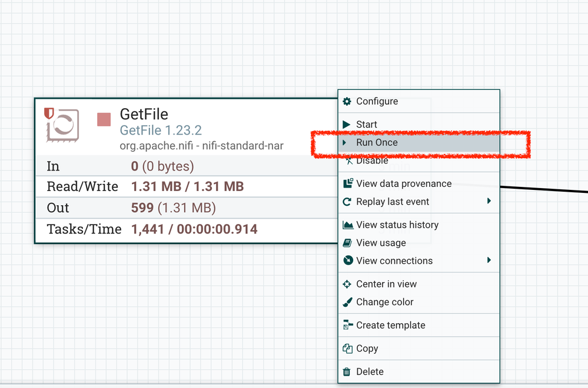This screenshot has width=588, height=388.
Task: Click Read/Write value 1.31 MB / 1.31 MB
Action: 188,186
